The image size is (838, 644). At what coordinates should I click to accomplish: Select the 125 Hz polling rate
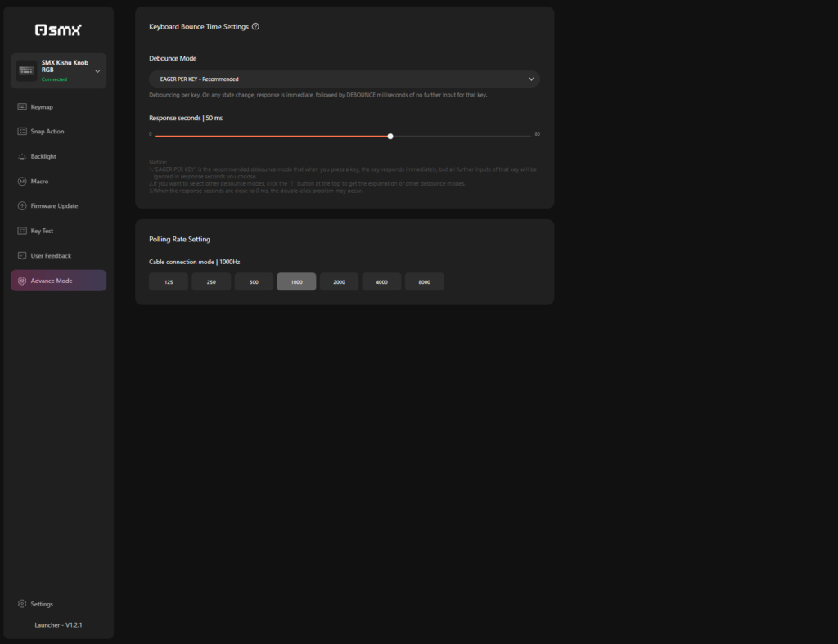pos(169,281)
